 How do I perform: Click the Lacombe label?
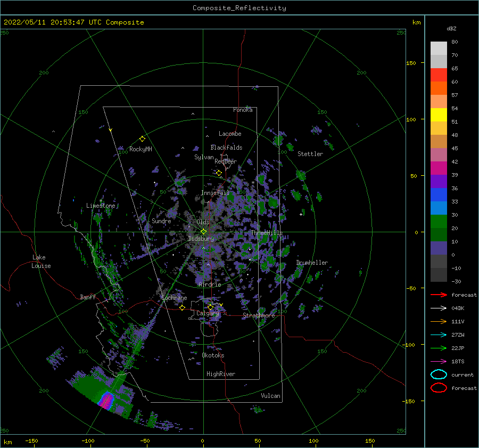point(230,134)
